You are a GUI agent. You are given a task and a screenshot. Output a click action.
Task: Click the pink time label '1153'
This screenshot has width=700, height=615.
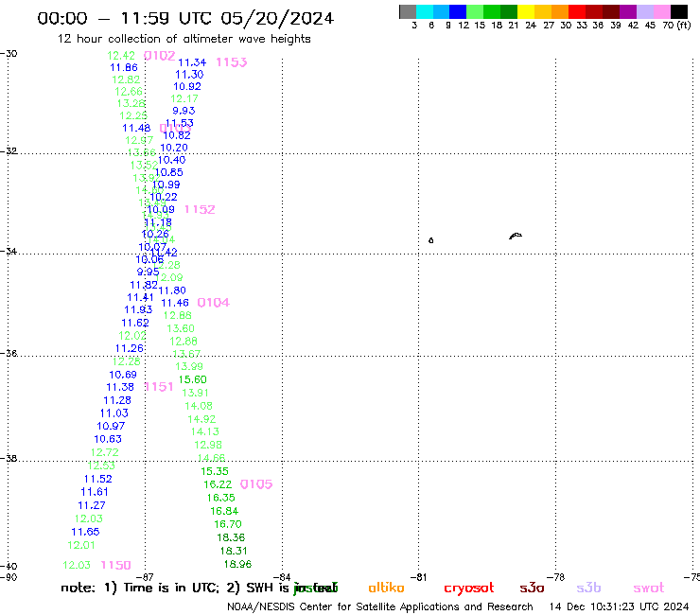coord(231,62)
